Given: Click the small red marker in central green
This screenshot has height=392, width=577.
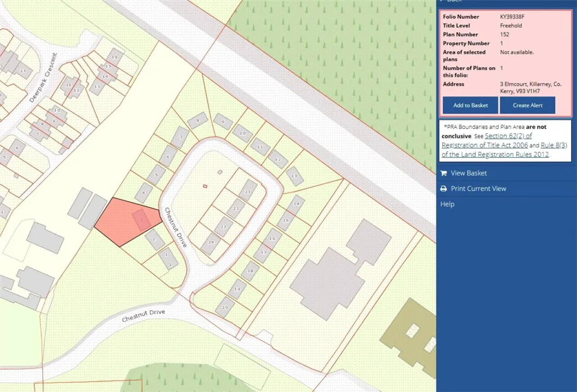Looking at the screenshot, I should pyautogui.click(x=205, y=186).
